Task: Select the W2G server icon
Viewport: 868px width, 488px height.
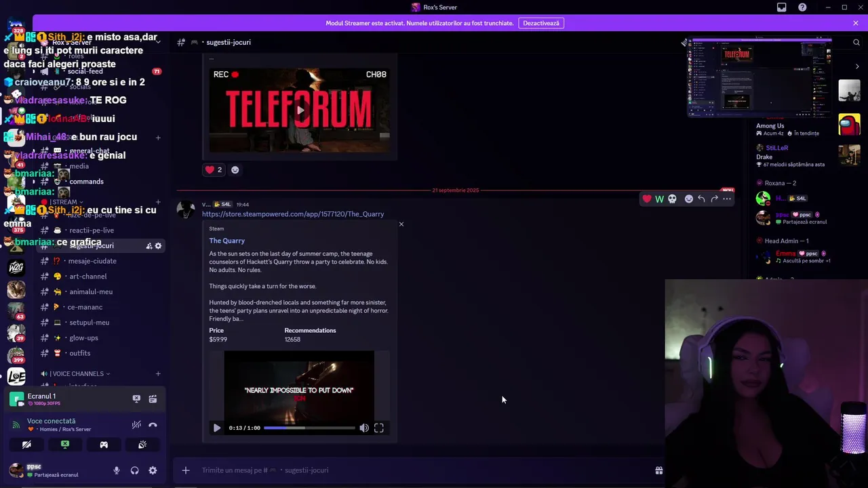Action: pyautogui.click(x=16, y=268)
